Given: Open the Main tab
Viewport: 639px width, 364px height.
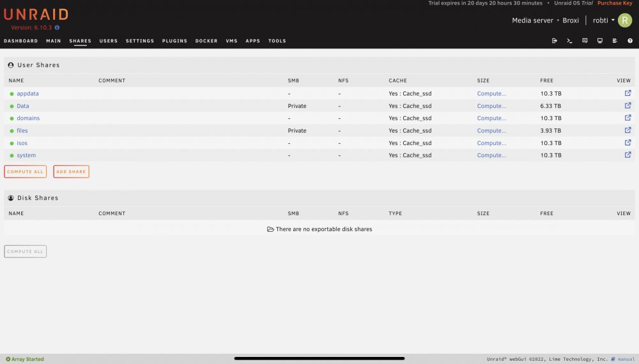Looking at the screenshot, I should [54, 41].
